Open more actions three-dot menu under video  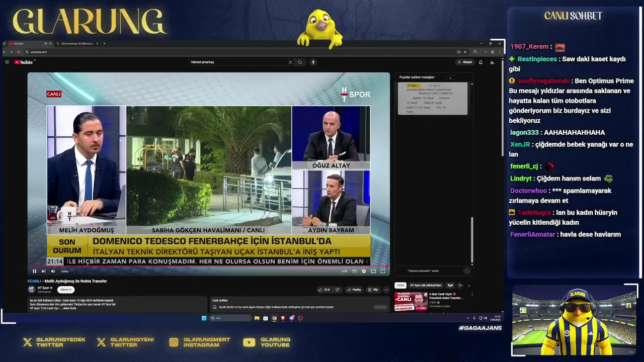coord(386,290)
